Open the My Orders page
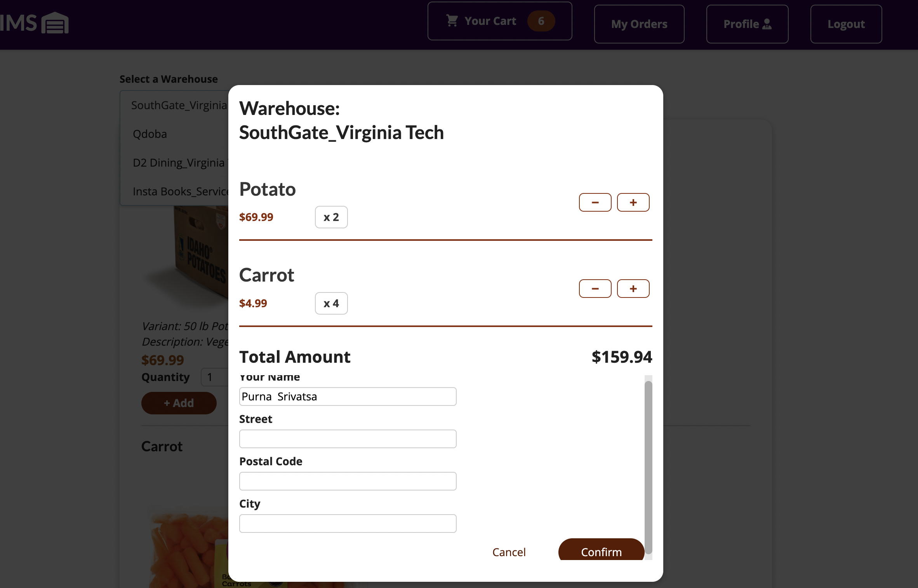This screenshot has width=918, height=588. pyautogui.click(x=639, y=24)
